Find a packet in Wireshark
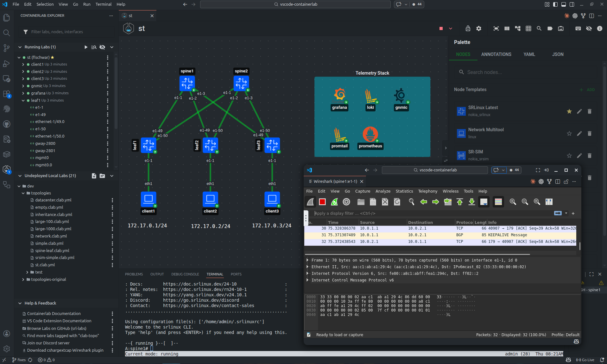The height and width of the screenshot is (364, 607). 411,202
